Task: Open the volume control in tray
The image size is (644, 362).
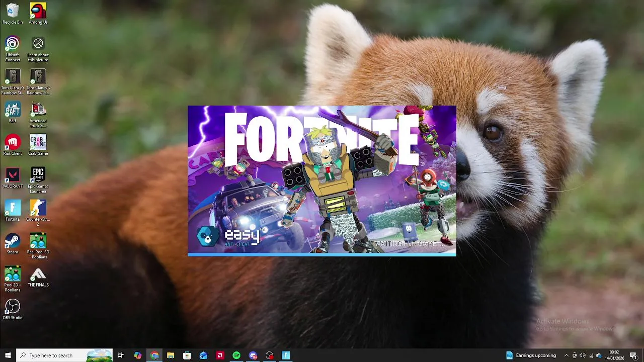Action: pyautogui.click(x=583, y=355)
